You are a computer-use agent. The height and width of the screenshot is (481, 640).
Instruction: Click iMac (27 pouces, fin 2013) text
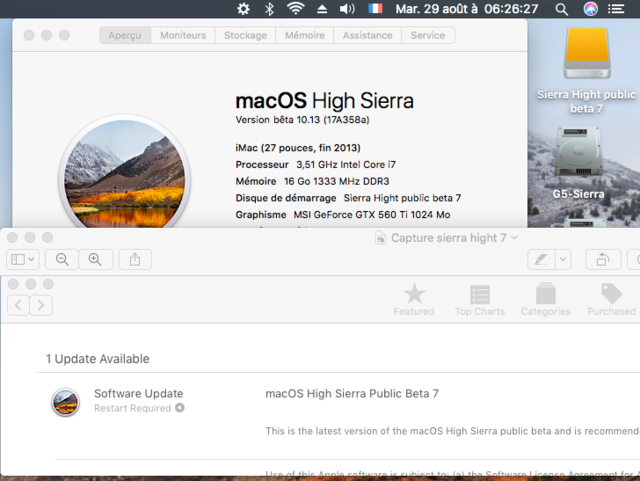[298, 148]
